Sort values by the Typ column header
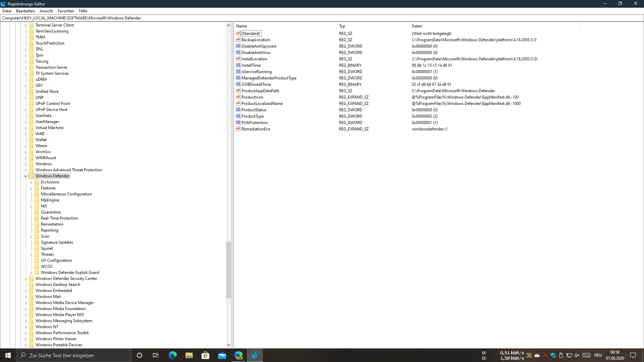This screenshot has height=362, width=644. (373, 26)
